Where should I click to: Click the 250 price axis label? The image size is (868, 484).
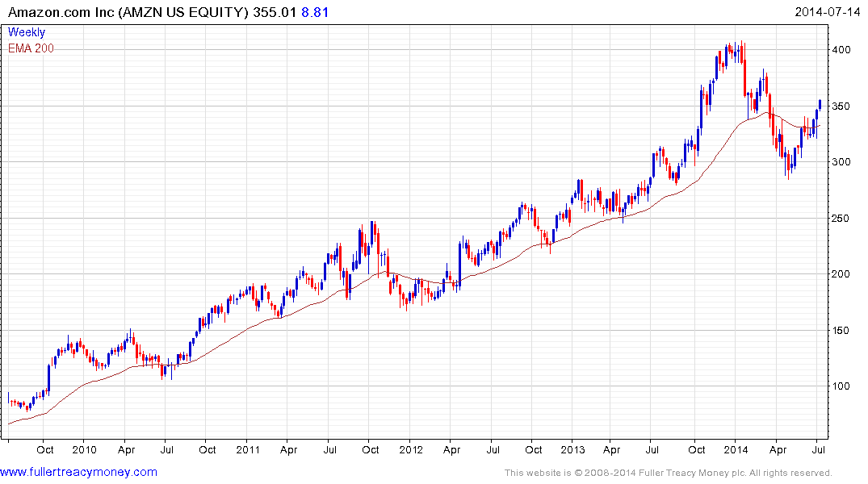(x=841, y=219)
